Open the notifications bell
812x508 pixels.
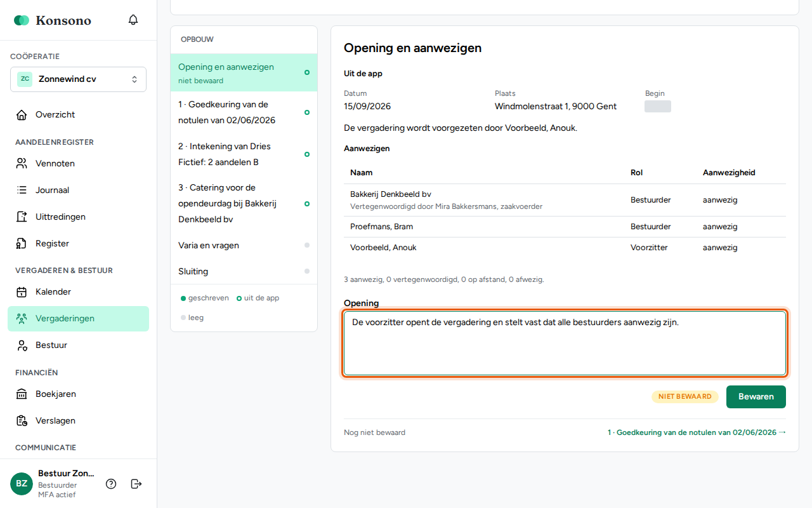pyautogui.click(x=133, y=20)
